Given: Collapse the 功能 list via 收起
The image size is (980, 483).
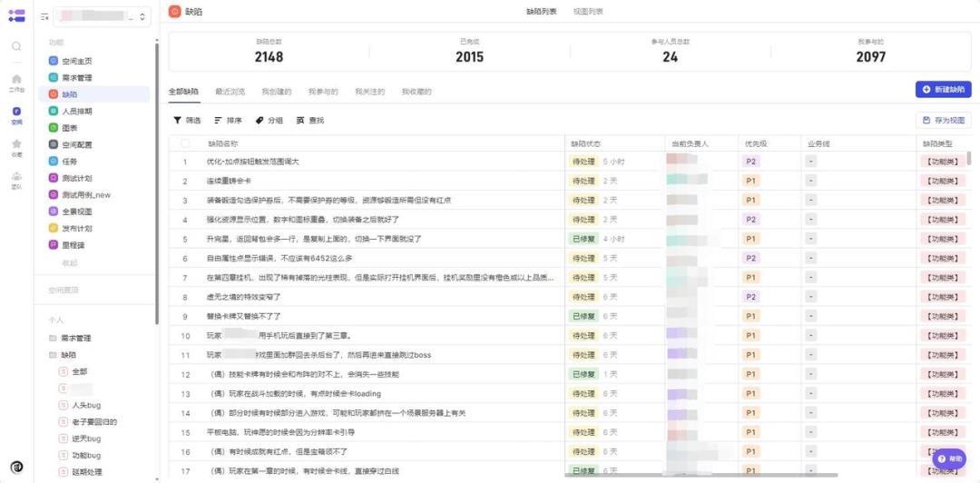Looking at the screenshot, I should pyautogui.click(x=69, y=262).
